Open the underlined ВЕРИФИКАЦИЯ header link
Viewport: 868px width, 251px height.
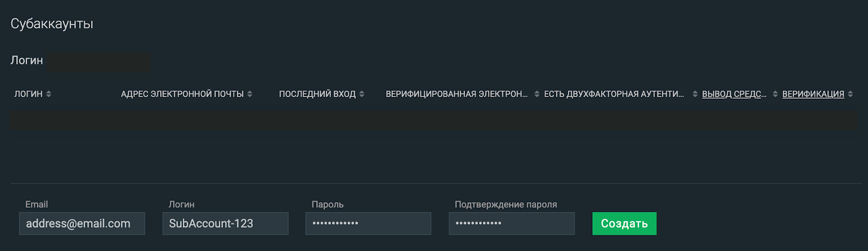coord(813,94)
